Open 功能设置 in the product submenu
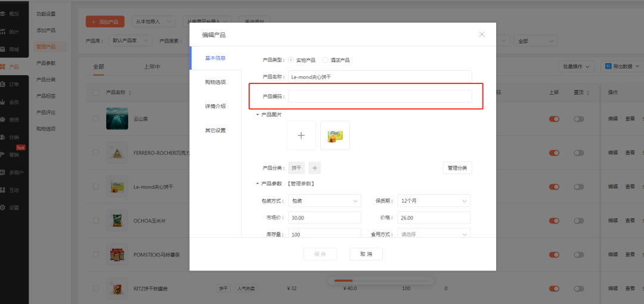This screenshot has height=304, width=644. 45,14
